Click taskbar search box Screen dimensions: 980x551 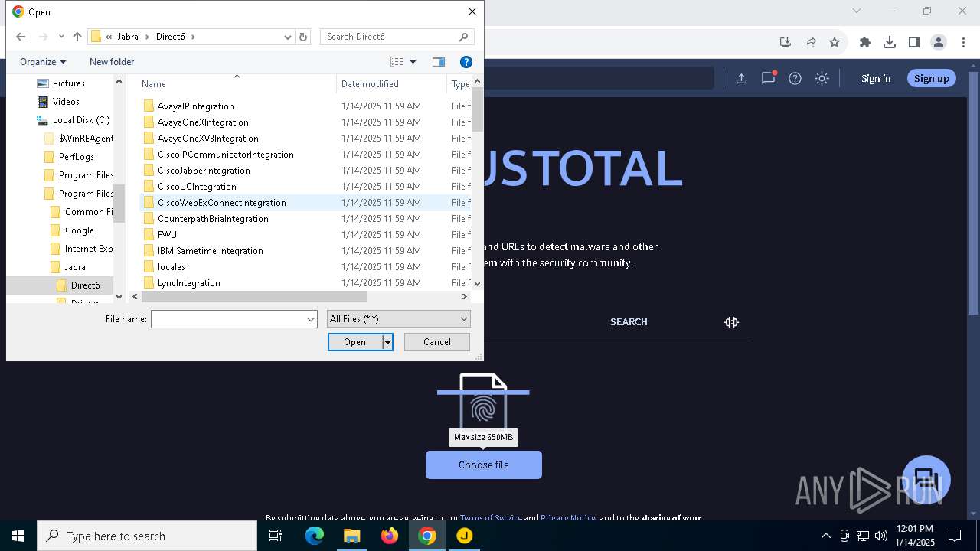147,536
